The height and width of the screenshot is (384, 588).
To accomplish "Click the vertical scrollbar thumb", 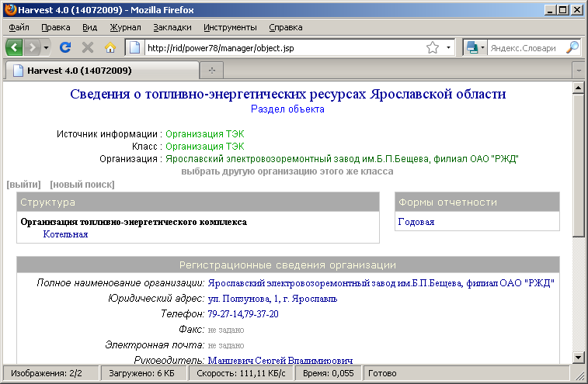I will [578, 165].
